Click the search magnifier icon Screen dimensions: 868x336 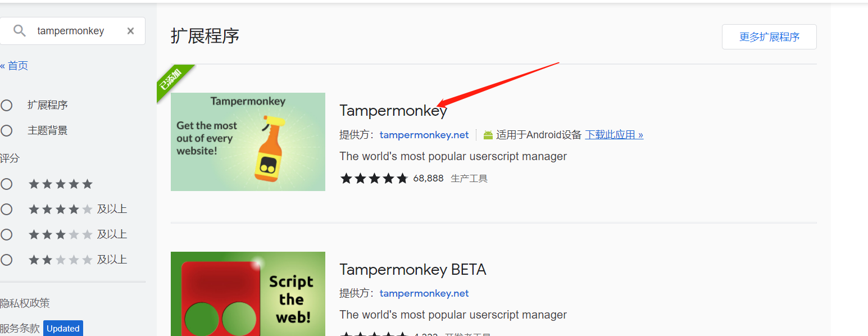(x=20, y=31)
